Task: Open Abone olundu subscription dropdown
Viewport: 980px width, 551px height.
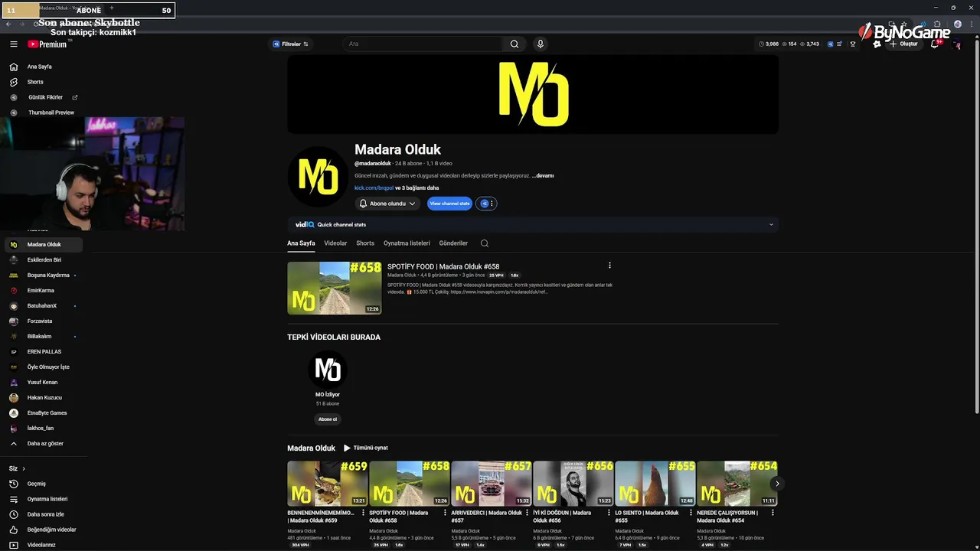Action: pyautogui.click(x=388, y=204)
